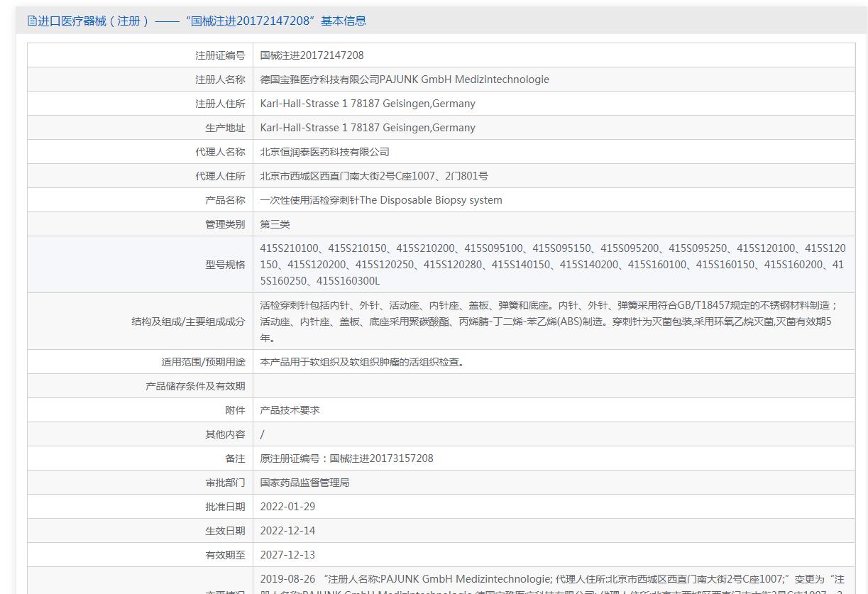Click the “产品储存条件及有效期” row label
868x594 pixels.
[195, 386]
